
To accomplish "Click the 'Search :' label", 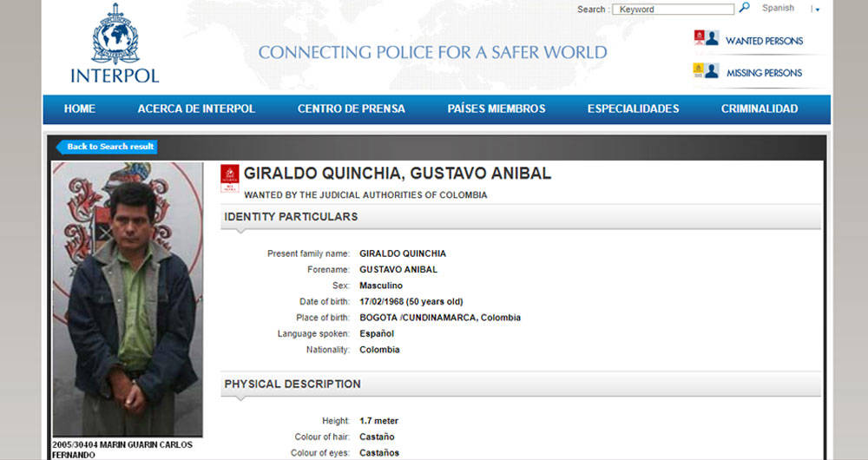I will point(594,10).
